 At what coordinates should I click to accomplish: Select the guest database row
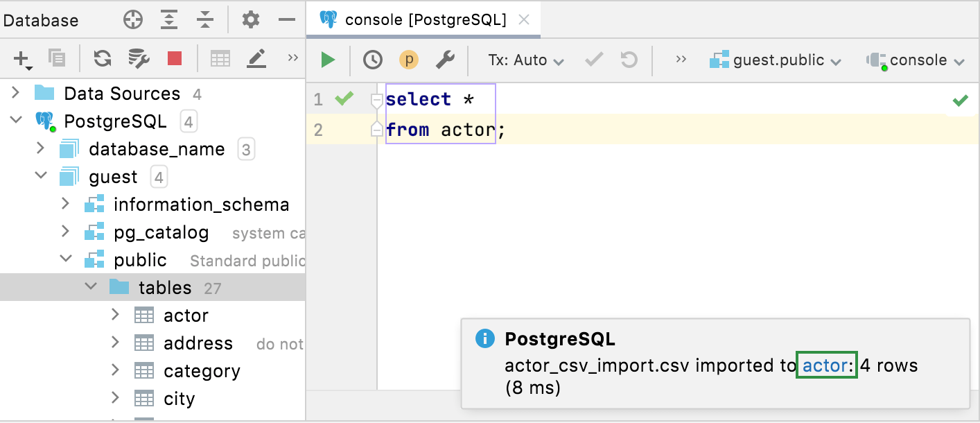(x=152, y=177)
